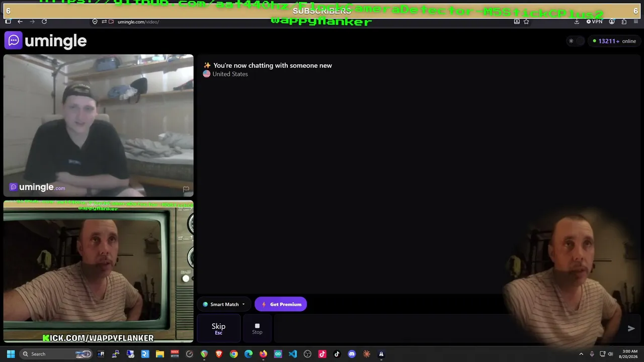
Task: Open the browser hamburger menu
Action: point(636,22)
